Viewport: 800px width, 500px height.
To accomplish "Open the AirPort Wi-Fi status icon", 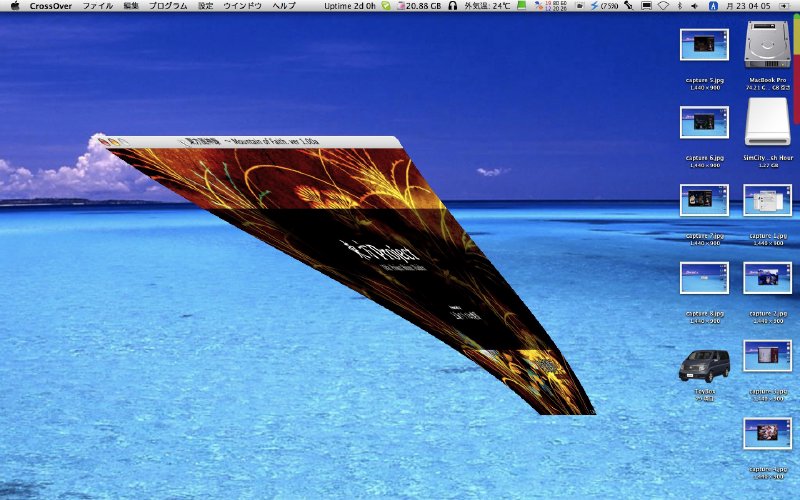I will (663, 6).
